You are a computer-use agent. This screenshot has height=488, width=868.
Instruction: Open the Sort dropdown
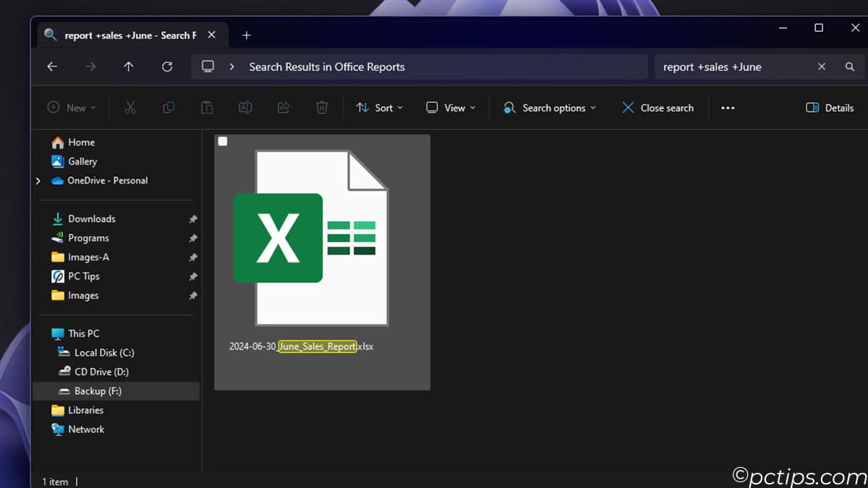380,107
